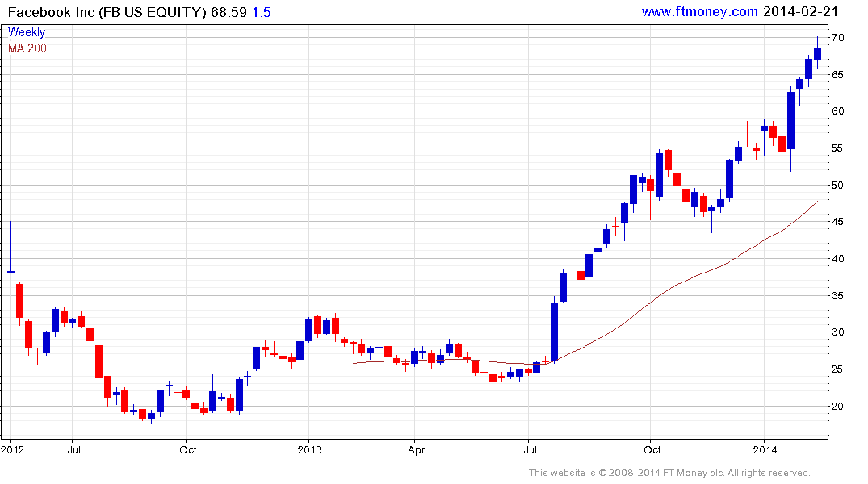Click the 50 price axis label

click(x=837, y=185)
